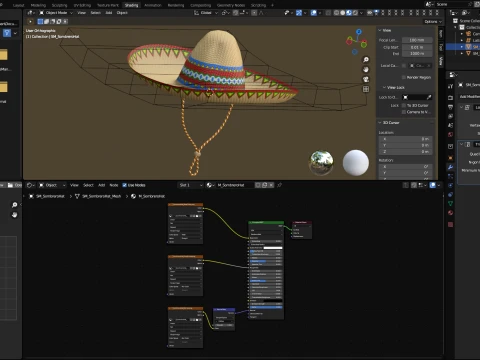
Task: Click the HDRI preview sphere in viewport
Action: coord(322,163)
